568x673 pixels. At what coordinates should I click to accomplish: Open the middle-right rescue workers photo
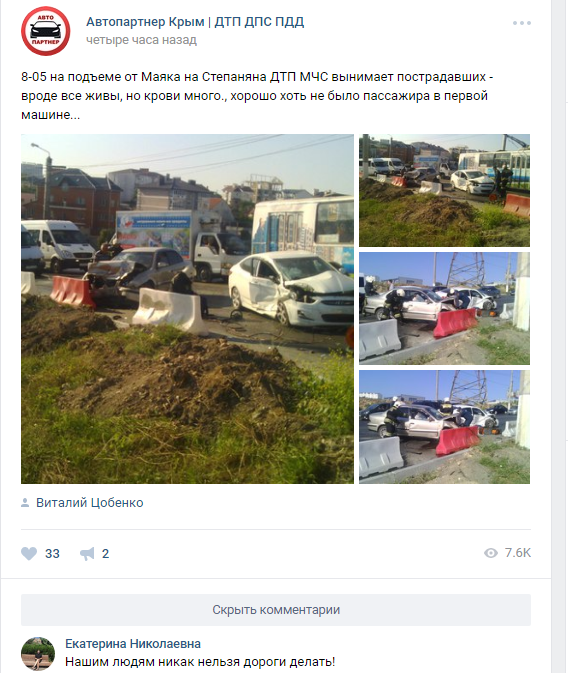[x=444, y=308]
